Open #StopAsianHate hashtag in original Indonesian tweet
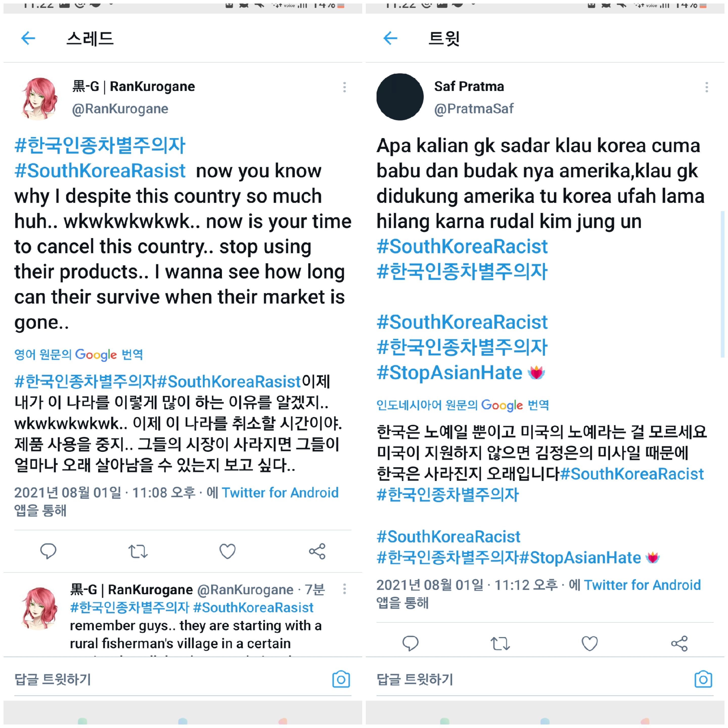 tap(449, 373)
